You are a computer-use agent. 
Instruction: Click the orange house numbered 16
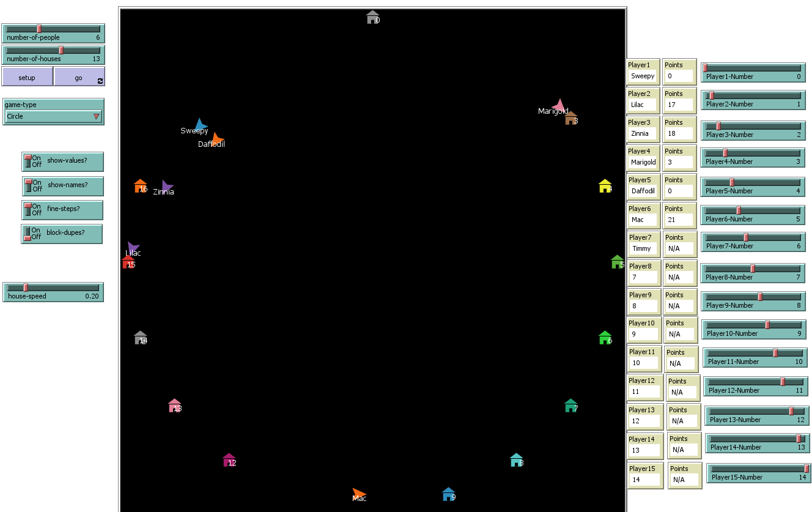tap(140, 185)
